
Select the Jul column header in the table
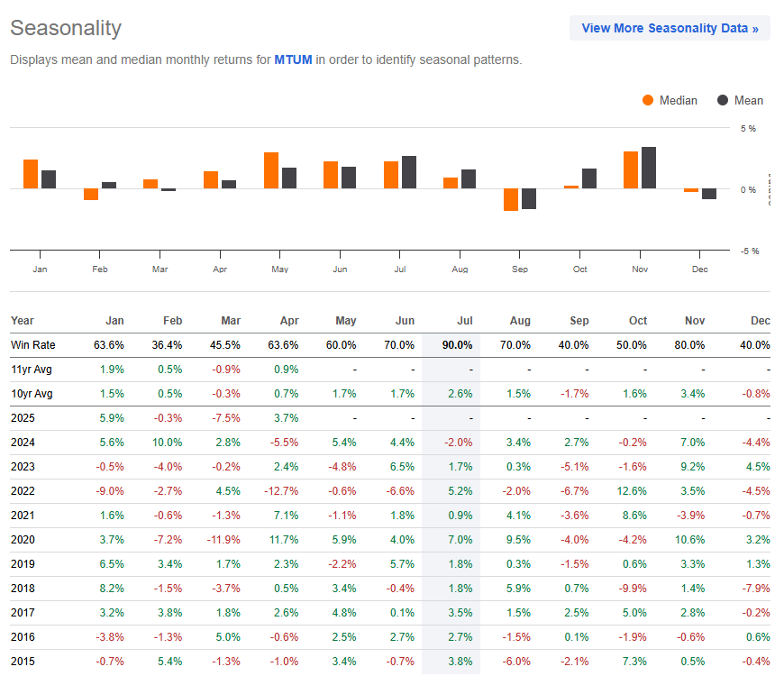pyautogui.click(x=465, y=320)
